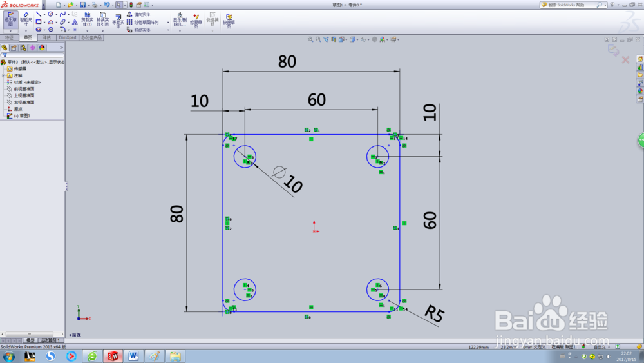Screen dimensions: 644x363
Task: Open the Linear Sketch Pattern dropdown arrow
Action: click(x=168, y=22)
